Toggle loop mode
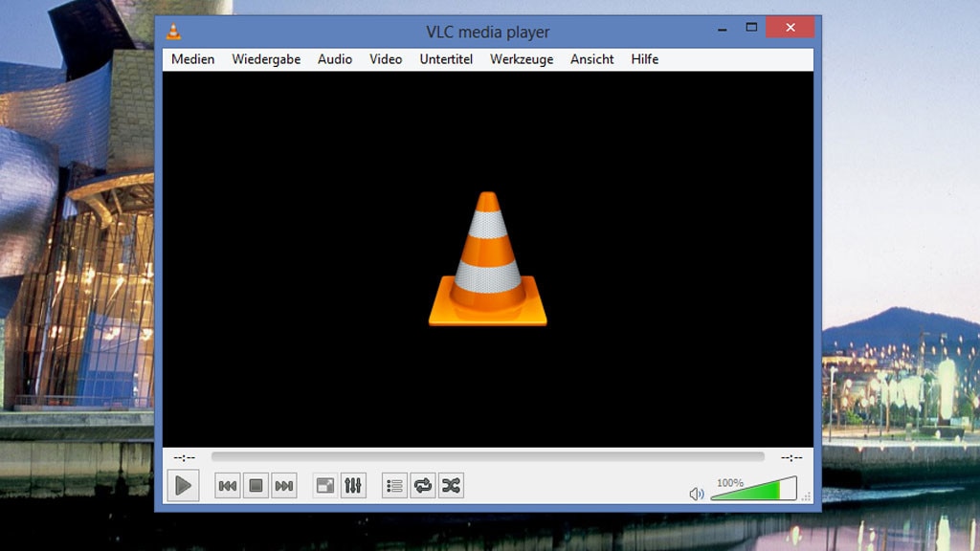980x551 pixels. point(422,485)
